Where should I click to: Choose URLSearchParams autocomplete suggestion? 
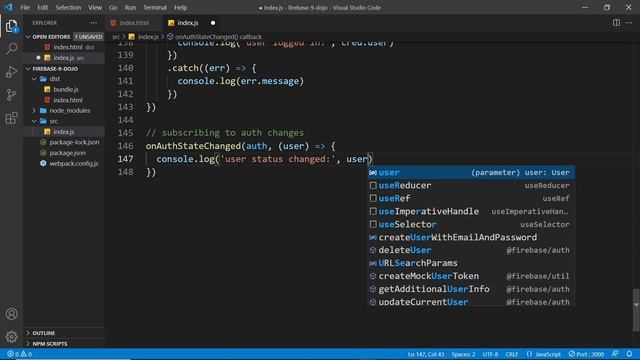tap(471, 263)
